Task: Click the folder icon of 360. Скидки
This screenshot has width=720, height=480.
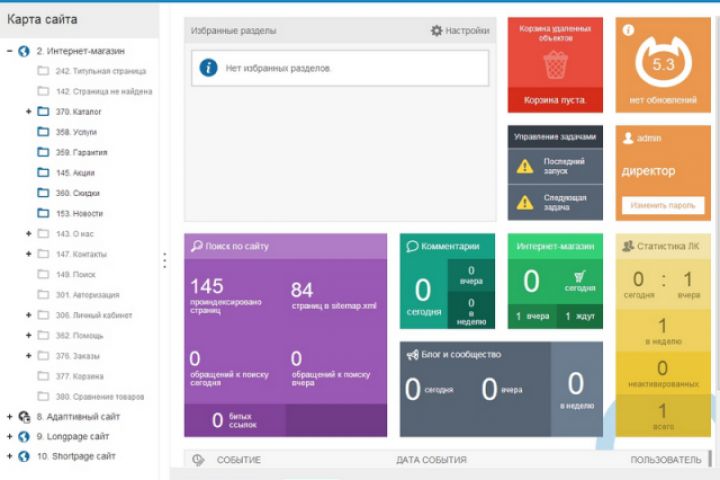Action: (43, 192)
